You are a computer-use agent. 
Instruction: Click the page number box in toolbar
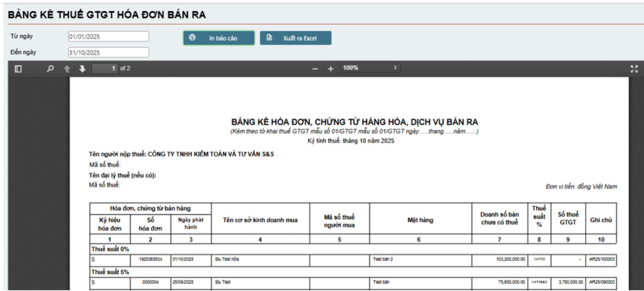click(x=105, y=69)
